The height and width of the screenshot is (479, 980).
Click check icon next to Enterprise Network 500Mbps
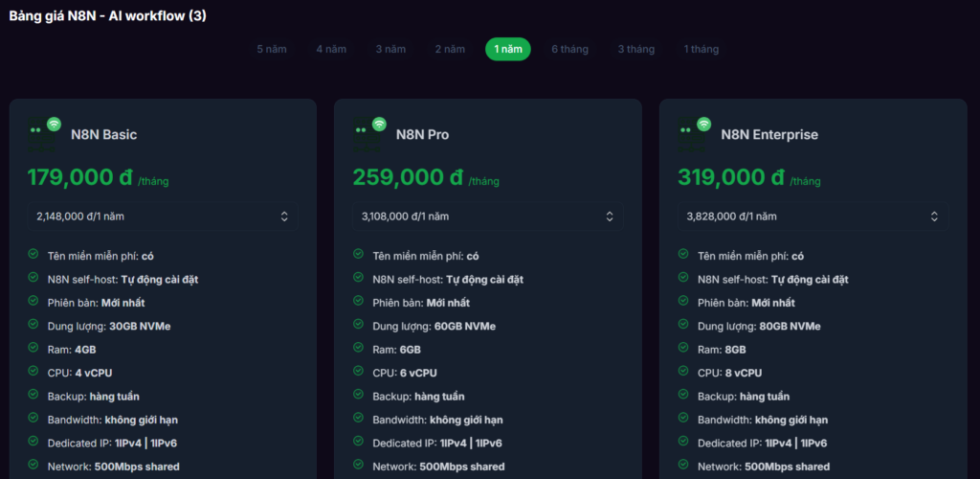684,466
